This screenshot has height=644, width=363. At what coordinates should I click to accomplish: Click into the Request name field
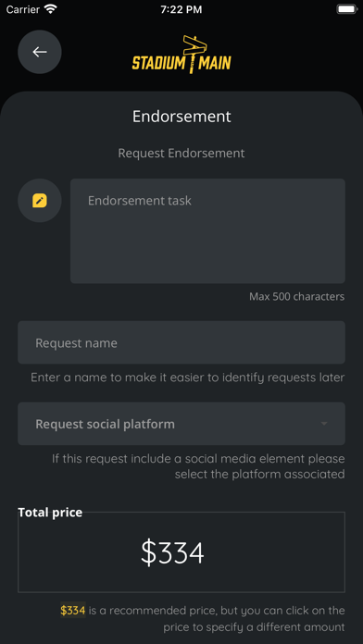181,342
